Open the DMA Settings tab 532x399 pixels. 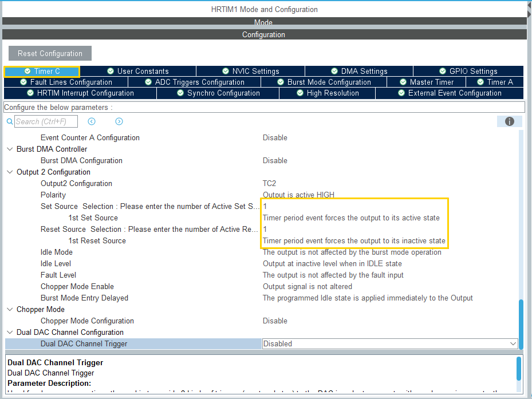point(359,71)
